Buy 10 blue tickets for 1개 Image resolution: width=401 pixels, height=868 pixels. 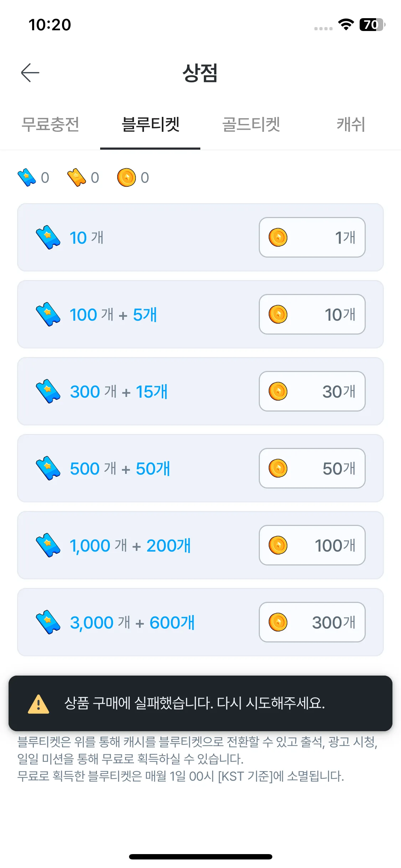[x=312, y=237]
